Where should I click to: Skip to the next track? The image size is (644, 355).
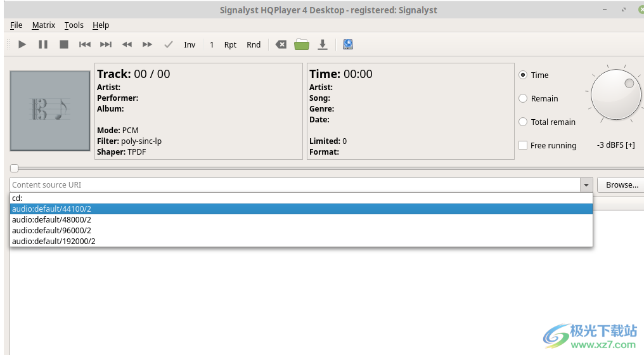pyautogui.click(x=106, y=44)
